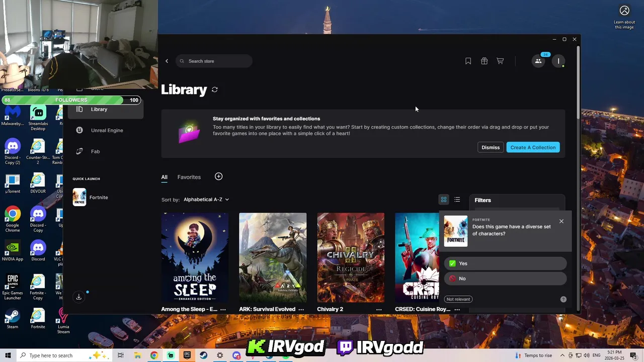644x362 pixels.
Task: Select DEVOUR desktop shortcut
Action: tap(38, 184)
